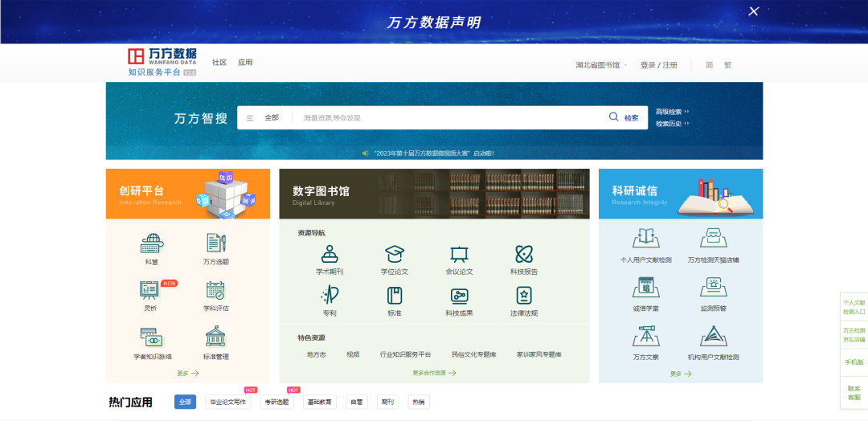Click the magnifier search icon

pyautogui.click(x=613, y=116)
